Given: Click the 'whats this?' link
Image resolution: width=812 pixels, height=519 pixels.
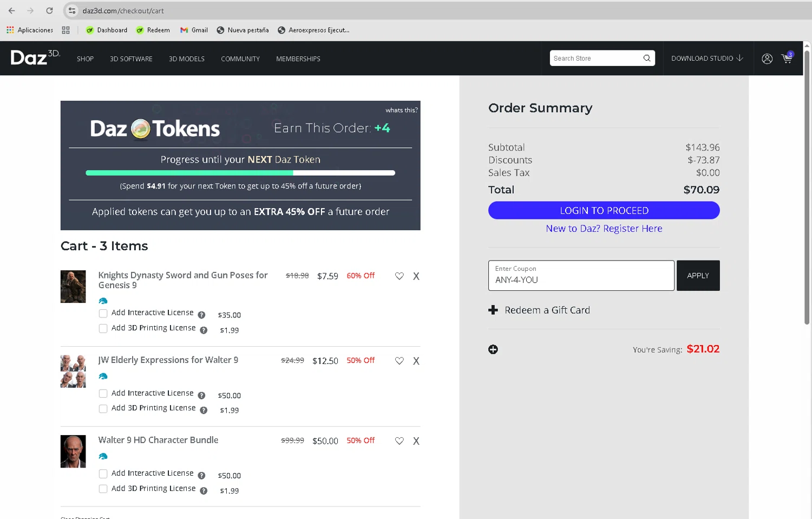Looking at the screenshot, I should click(402, 110).
